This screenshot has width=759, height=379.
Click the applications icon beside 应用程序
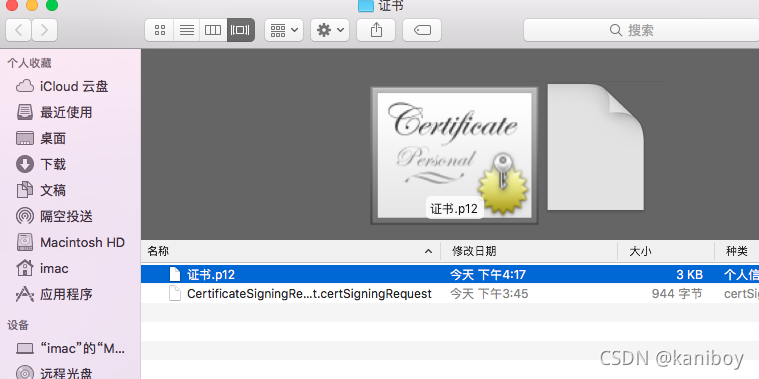point(25,294)
